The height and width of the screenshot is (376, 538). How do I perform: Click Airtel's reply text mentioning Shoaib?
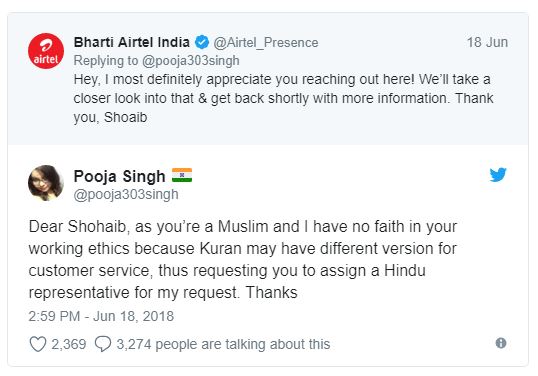pyautogui.click(x=283, y=98)
